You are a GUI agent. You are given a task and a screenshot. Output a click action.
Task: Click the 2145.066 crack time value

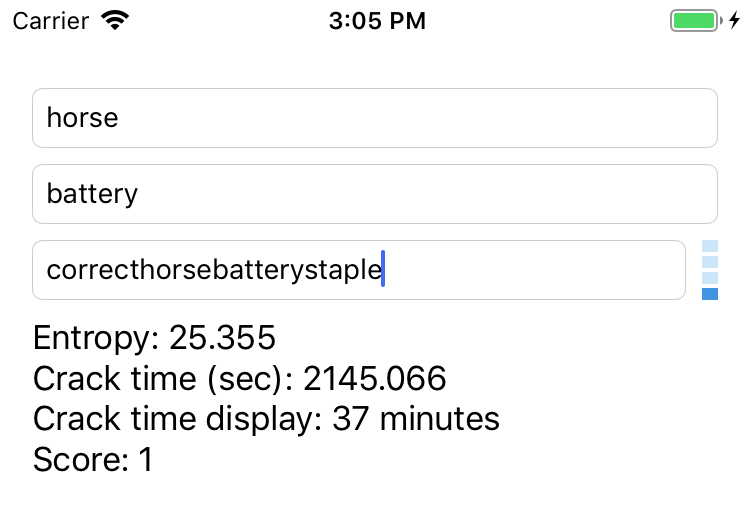tap(375, 379)
